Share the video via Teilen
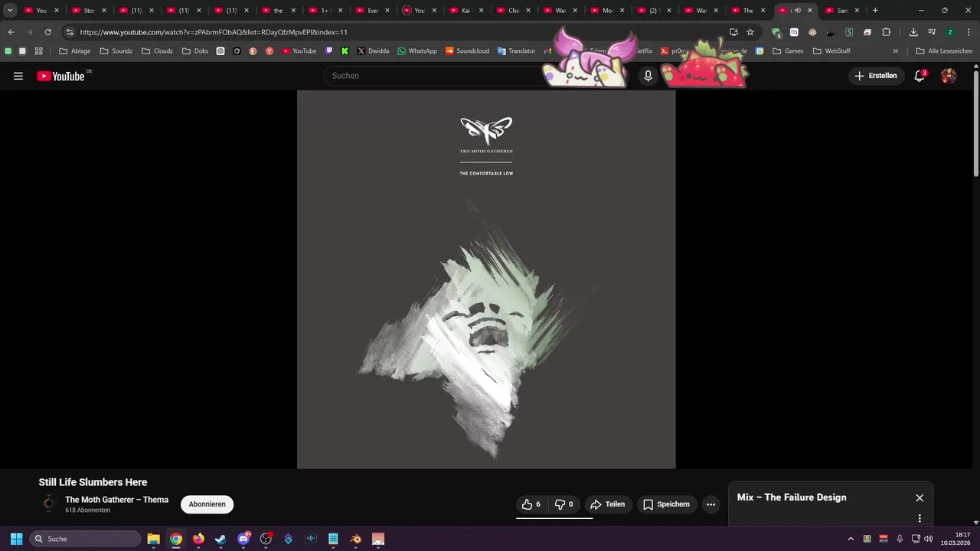Screen dimensions: 980x551 pyautogui.click(x=608, y=504)
